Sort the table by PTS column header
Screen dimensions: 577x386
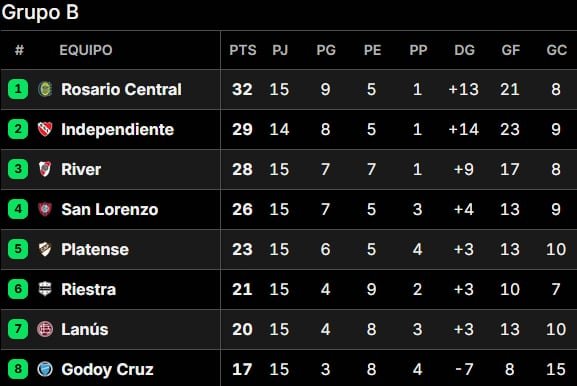pyautogui.click(x=243, y=50)
